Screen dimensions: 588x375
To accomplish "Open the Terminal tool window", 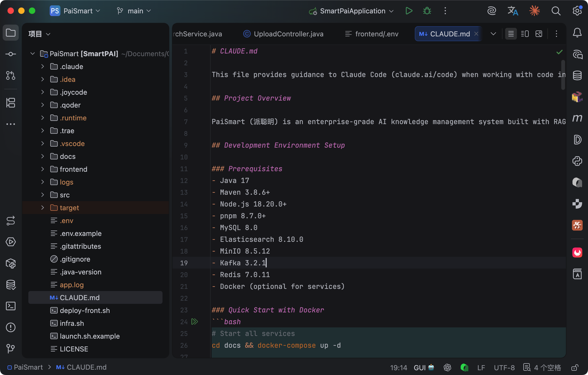I will [x=11, y=306].
